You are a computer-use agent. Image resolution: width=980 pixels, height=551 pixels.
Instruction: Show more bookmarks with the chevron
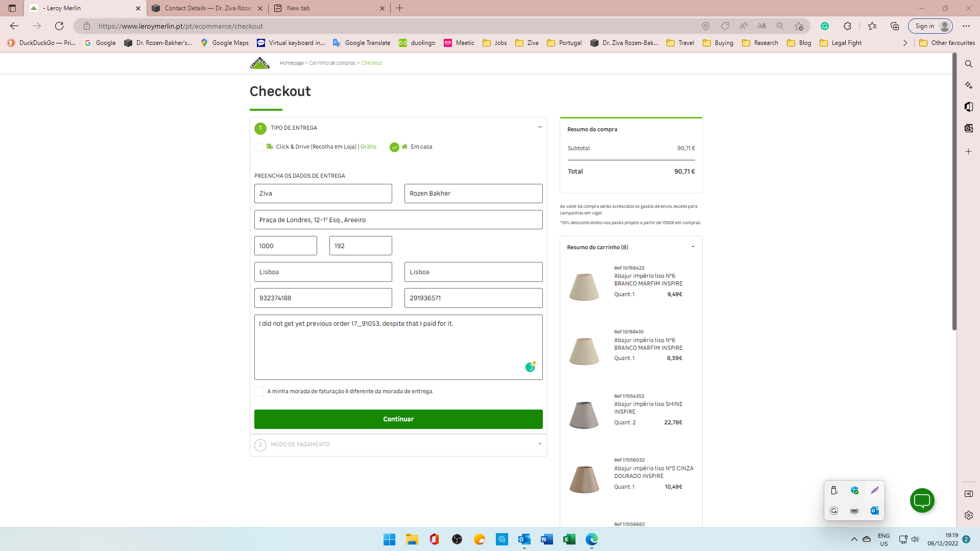[905, 43]
